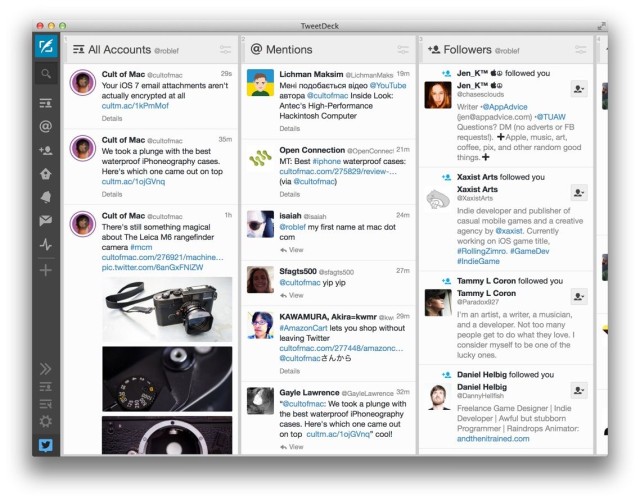The height and width of the screenshot is (501, 640).
Task: Show Details of iOS 7 email tweet
Action: pos(112,118)
